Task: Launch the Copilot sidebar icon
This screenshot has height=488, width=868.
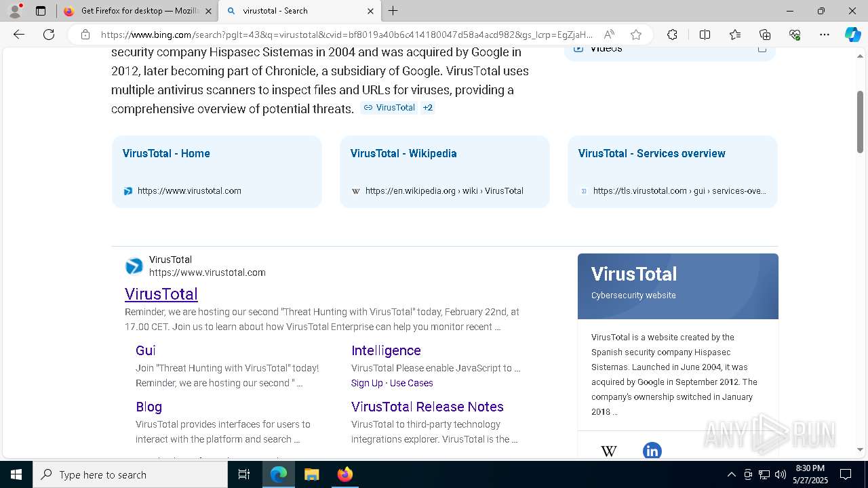Action: [852, 35]
